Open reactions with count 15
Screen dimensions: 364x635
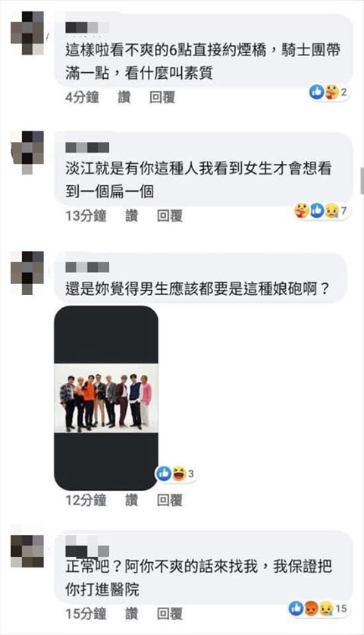[318, 608]
